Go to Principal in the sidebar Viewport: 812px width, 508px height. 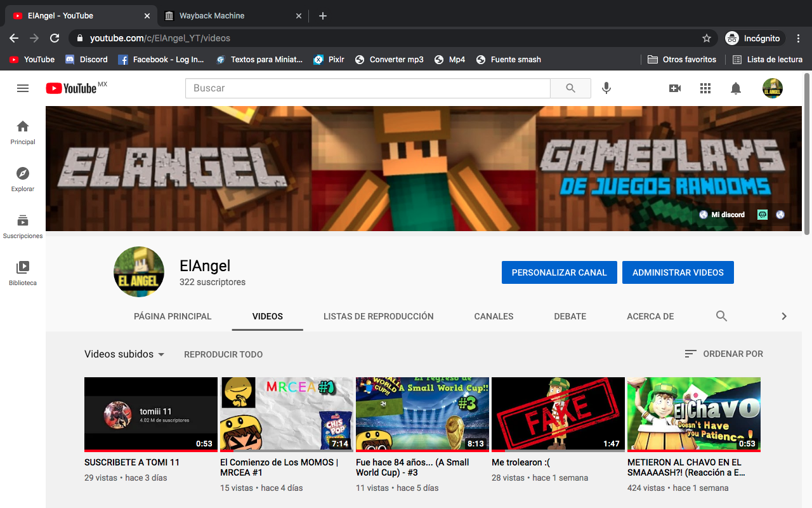[x=23, y=132]
